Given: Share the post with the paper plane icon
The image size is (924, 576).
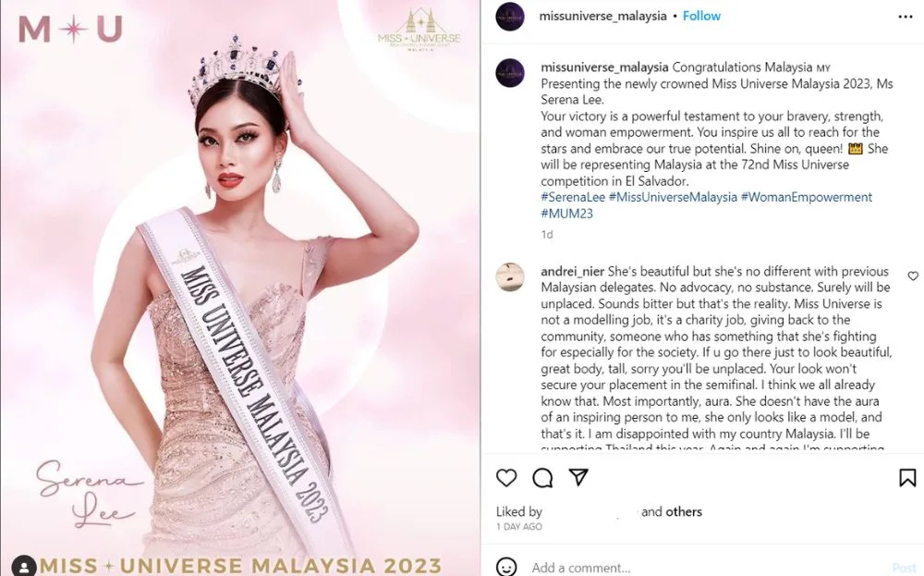Looking at the screenshot, I should click(x=578, y=477).
